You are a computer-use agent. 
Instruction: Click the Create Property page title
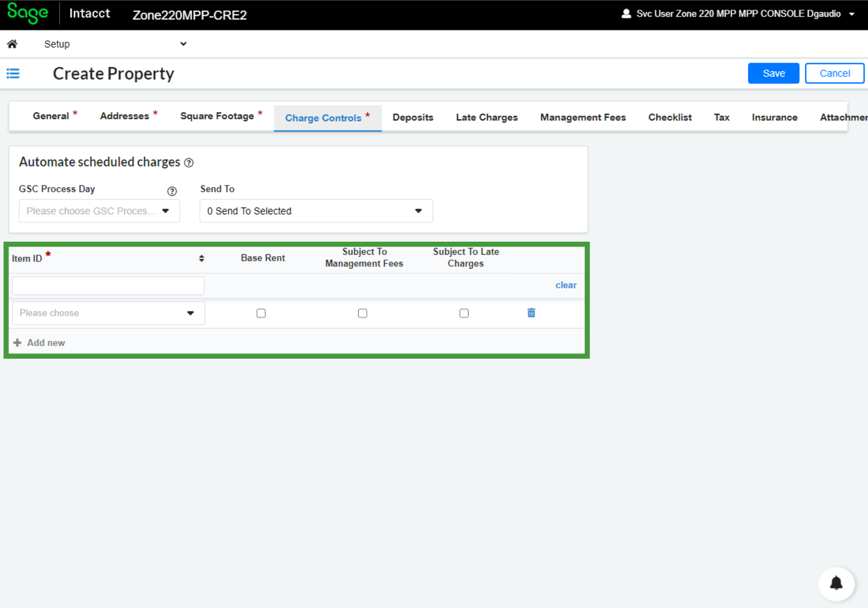click(113, 74)
